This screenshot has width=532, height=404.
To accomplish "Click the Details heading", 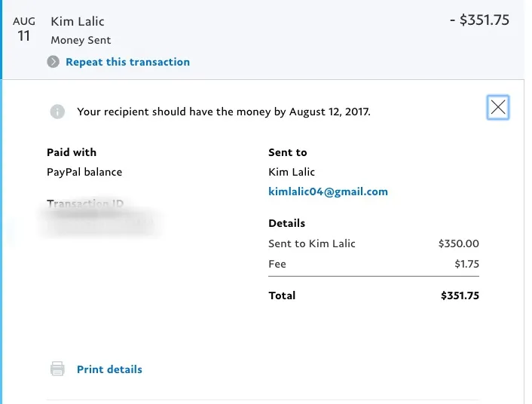I will (x=287, y=223).
